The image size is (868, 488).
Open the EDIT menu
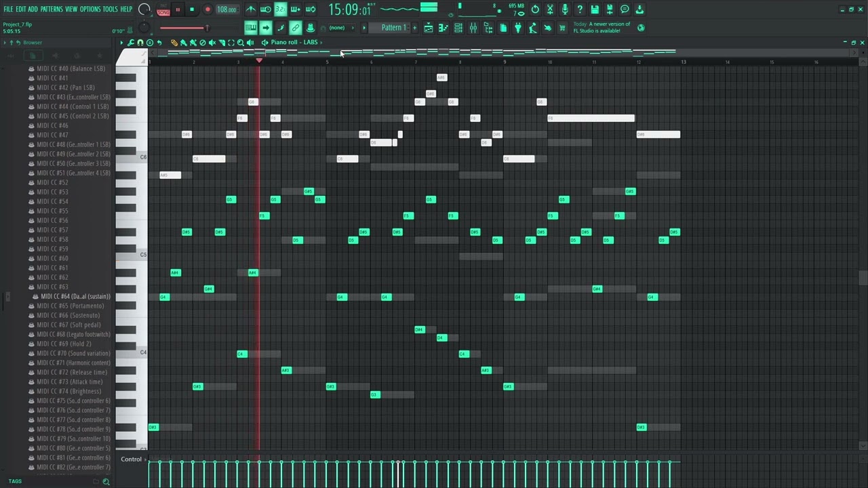coord(21,9)
